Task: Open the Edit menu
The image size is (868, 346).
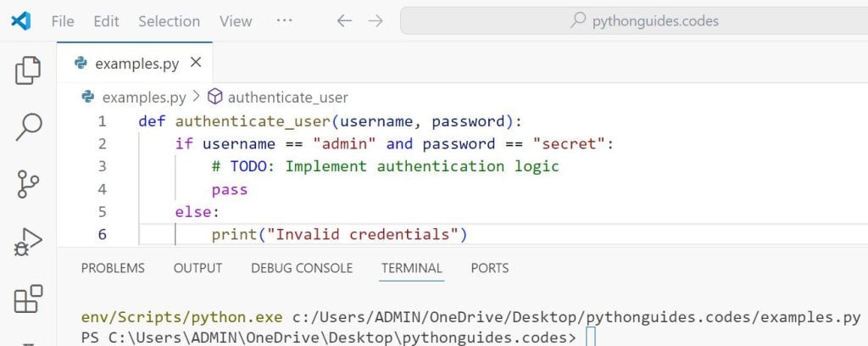Action: pos(106,20)
